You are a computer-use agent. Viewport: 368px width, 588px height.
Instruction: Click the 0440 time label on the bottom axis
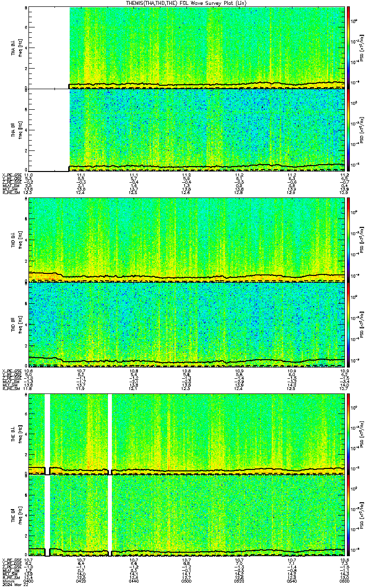coord(133,581)
